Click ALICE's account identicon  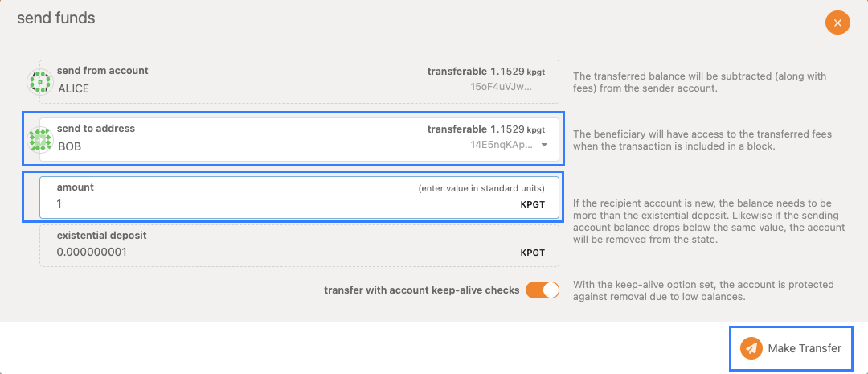(x=40, y=81)
